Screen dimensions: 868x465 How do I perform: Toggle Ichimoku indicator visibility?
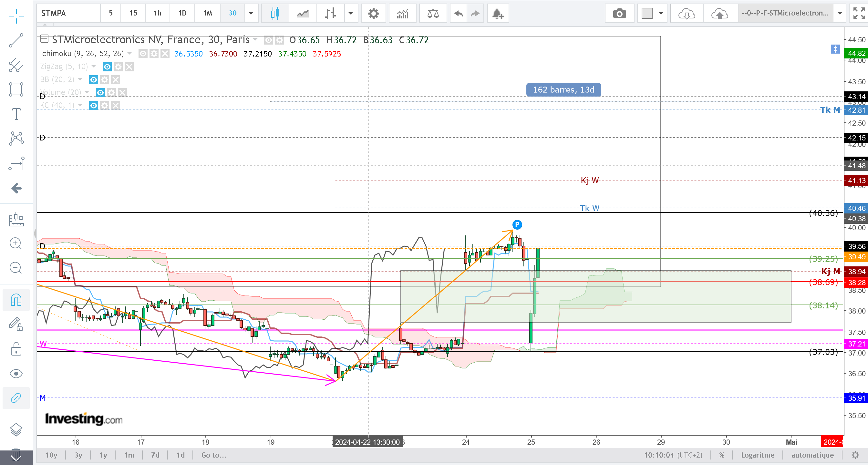pos(143,54)
